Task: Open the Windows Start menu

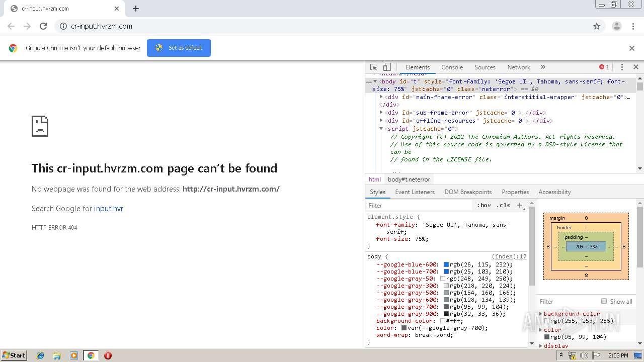Action: (14, 355)
